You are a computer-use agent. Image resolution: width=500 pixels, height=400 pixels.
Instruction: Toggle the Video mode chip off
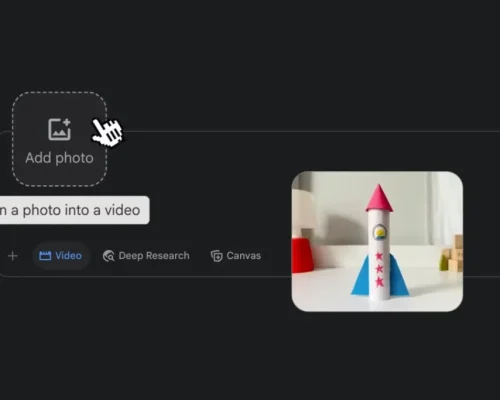tap(61, 256)
